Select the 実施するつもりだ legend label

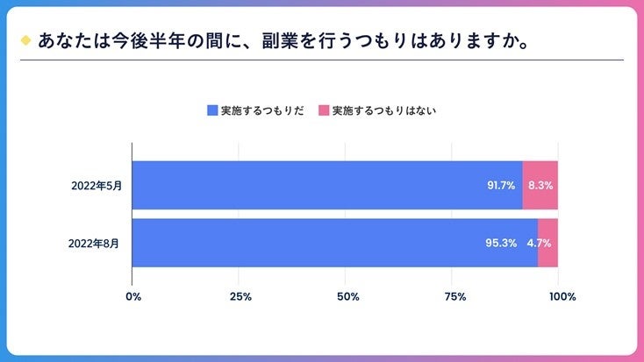pyautogui.click(x=262, y=110)
